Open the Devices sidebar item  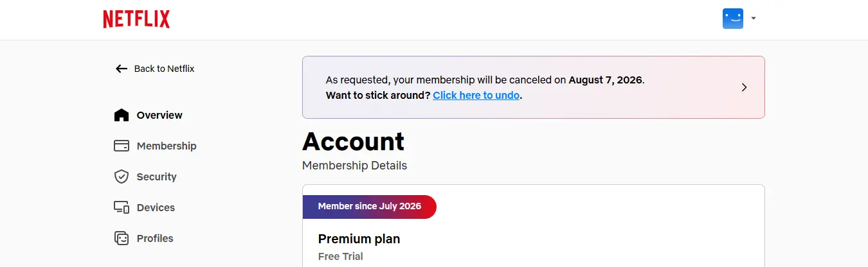click(156, 207)
